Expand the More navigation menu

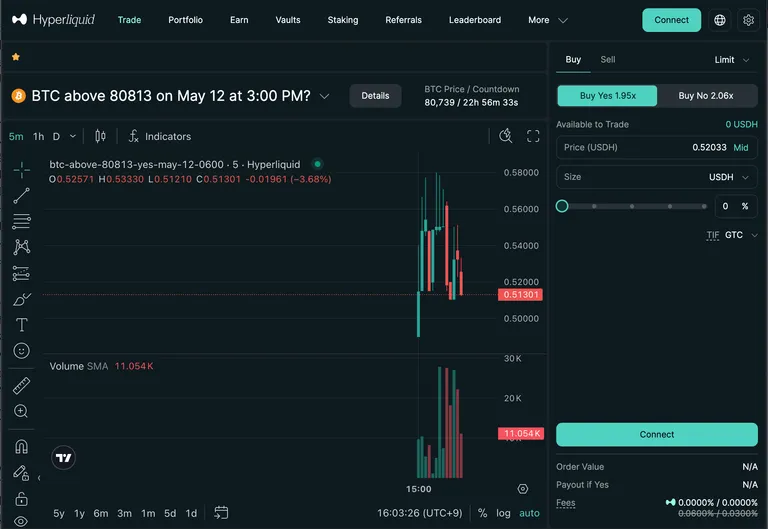click(x=548, y=20)
